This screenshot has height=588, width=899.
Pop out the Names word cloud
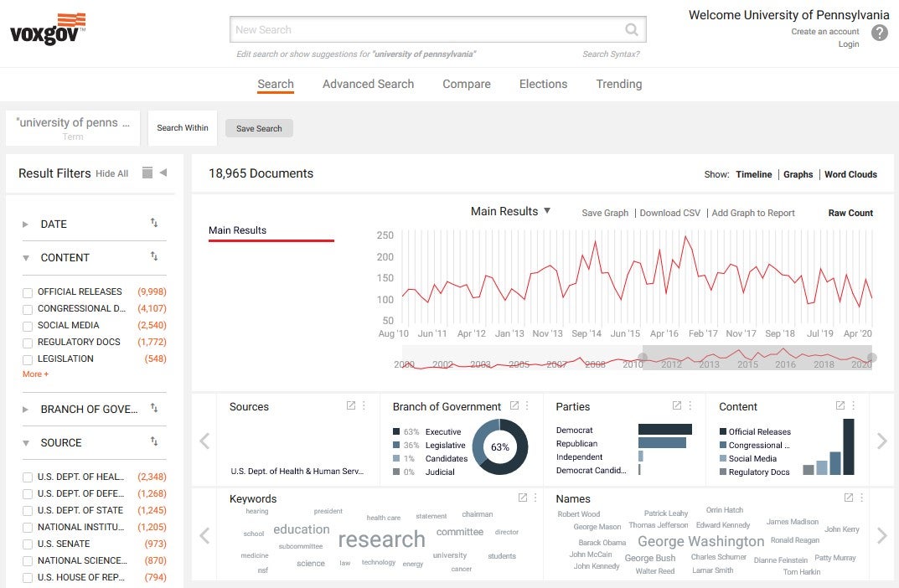tap(849, 498)
